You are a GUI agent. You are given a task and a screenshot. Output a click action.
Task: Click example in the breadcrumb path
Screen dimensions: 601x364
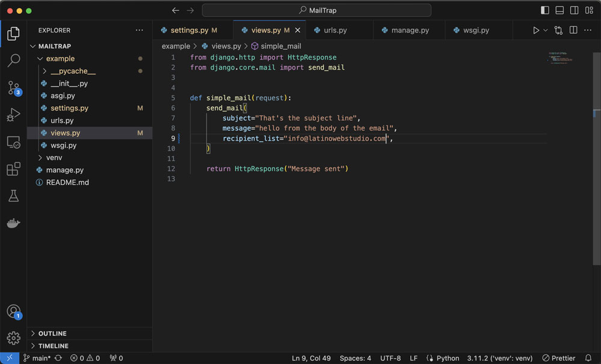(176, 46)
